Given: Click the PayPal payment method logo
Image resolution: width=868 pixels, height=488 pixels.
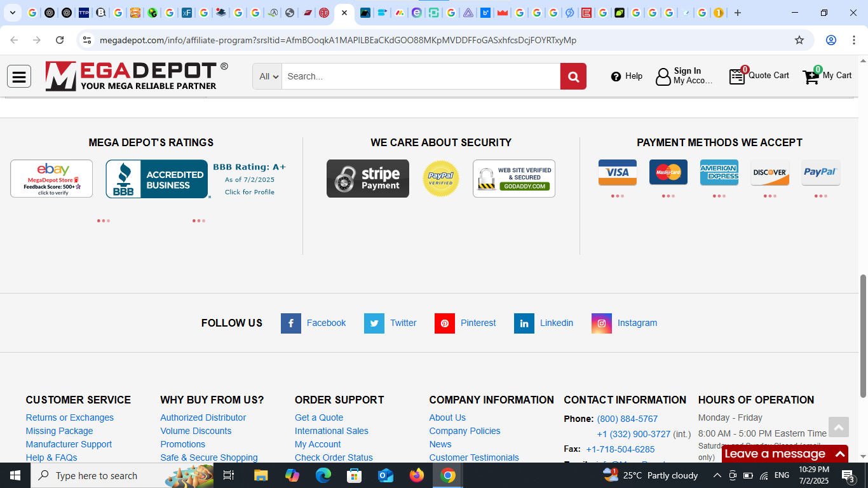Looking at the screenshot, I should point(821,172).
